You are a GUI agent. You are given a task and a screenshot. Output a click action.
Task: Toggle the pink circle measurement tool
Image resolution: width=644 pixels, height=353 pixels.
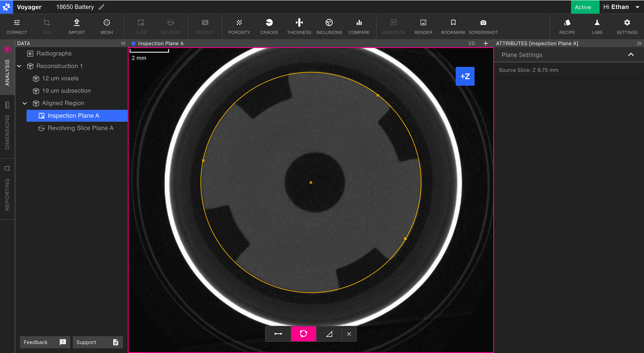[x=303, y=334]
